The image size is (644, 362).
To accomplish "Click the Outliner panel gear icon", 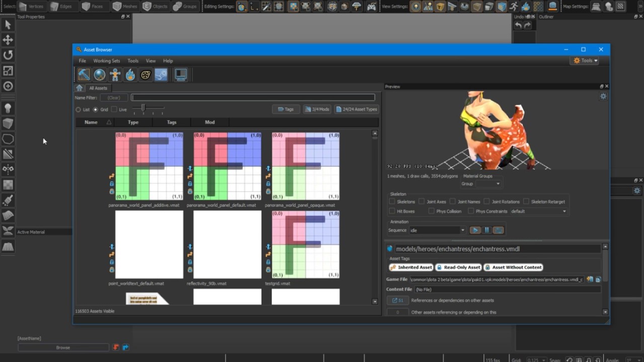I will point(637,191).
